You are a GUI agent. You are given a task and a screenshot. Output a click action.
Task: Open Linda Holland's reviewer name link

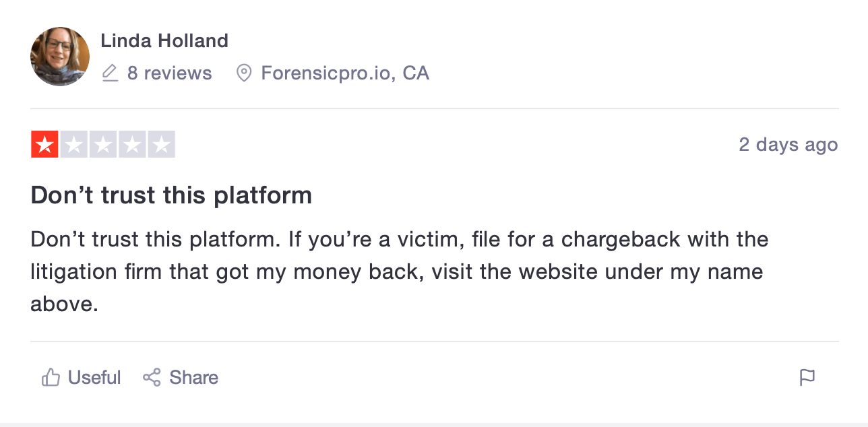tap(164, 41)
